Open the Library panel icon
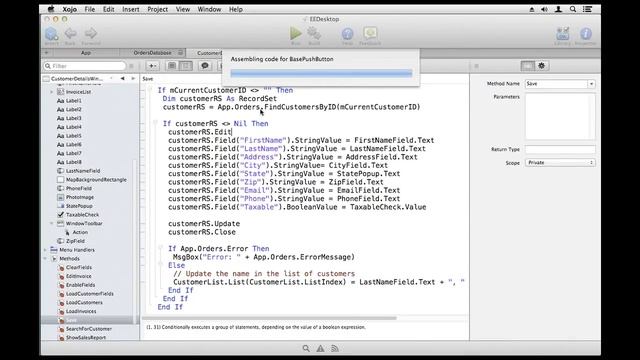The height and width of the screenshot is (360, 640). 562,33
